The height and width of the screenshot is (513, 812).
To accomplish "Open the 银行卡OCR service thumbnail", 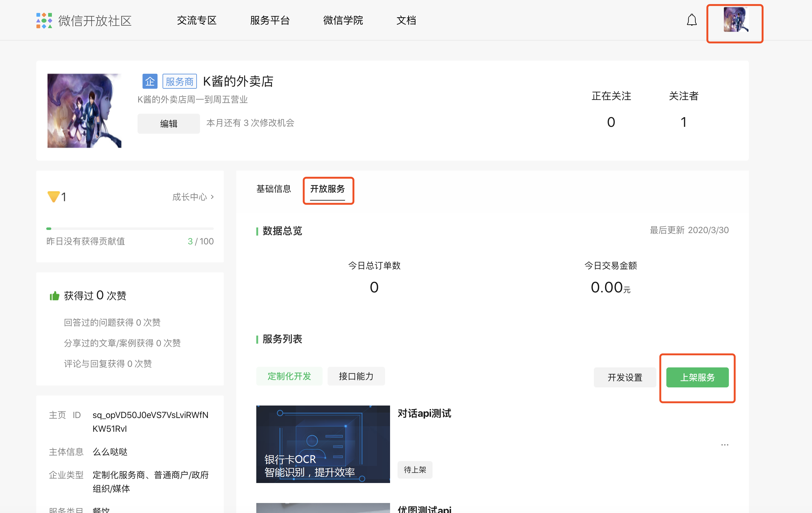I will [x=323, y=444].
